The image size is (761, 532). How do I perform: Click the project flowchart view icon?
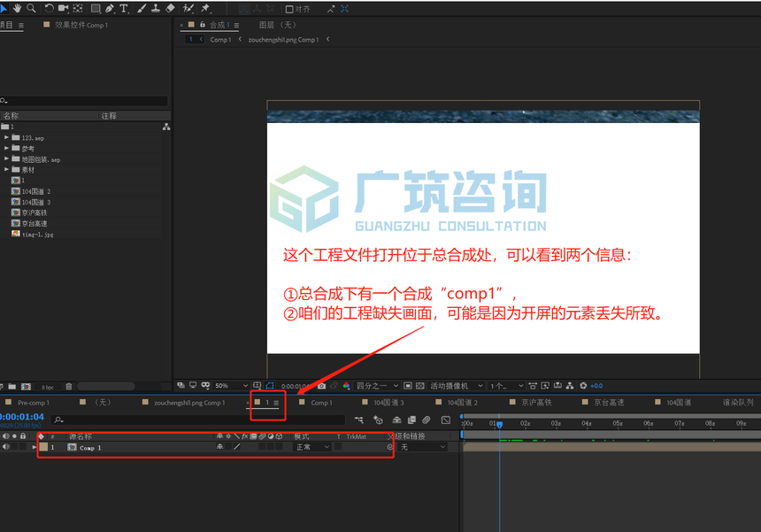click(166, 127)
